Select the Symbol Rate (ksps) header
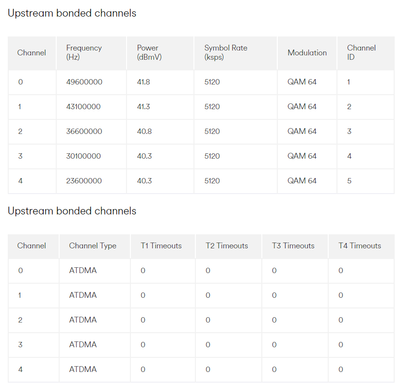Screen dimensions: 400x391 point(226,52)
